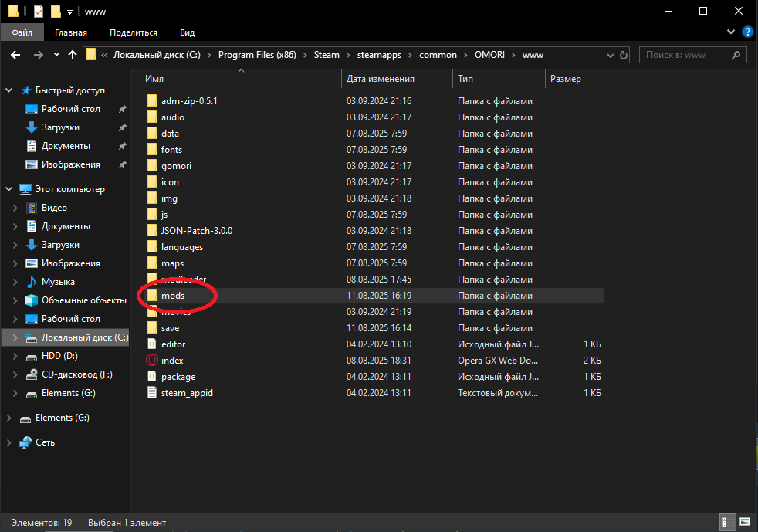
Task: Go back with the left arrow button
Action: point(15,55)
